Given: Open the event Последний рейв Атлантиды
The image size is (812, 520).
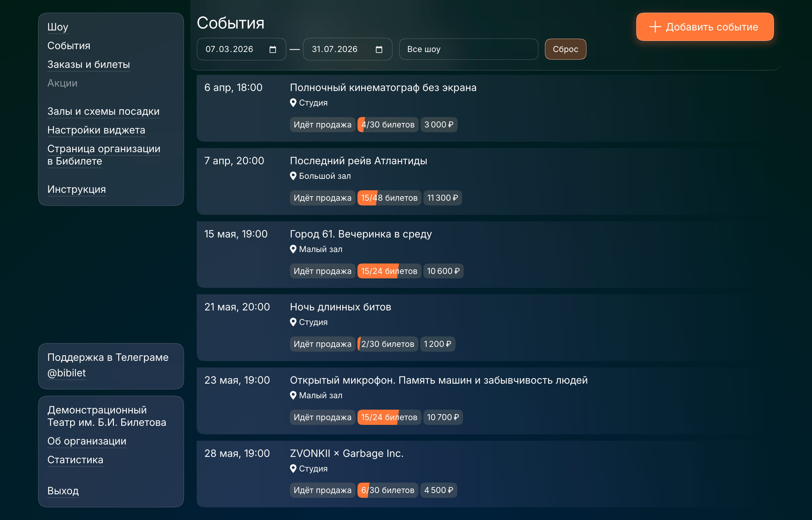Looking at the screenshot, I should [358, 161].
